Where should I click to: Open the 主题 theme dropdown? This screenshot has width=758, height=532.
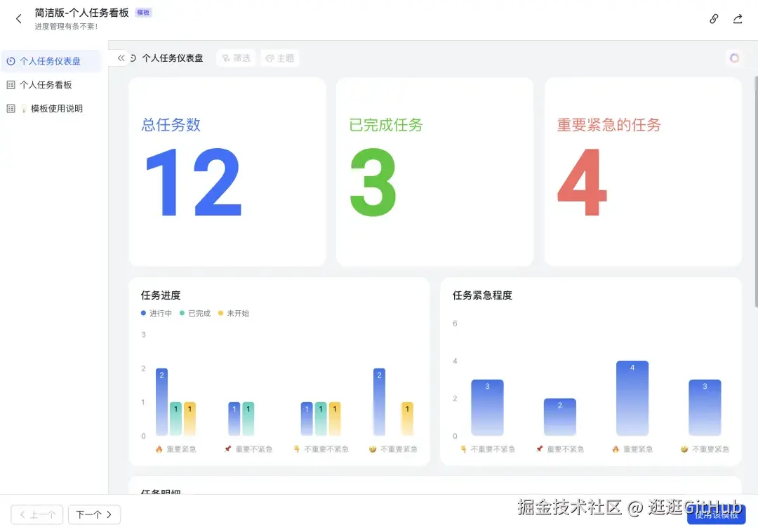[280, 58]
